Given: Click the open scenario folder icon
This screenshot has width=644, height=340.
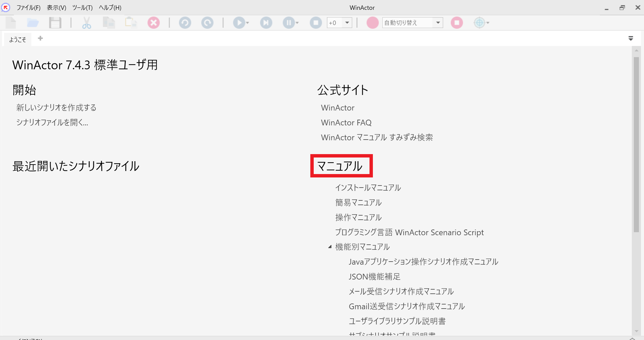Looking at the screenshot, I should pos(33,23).
